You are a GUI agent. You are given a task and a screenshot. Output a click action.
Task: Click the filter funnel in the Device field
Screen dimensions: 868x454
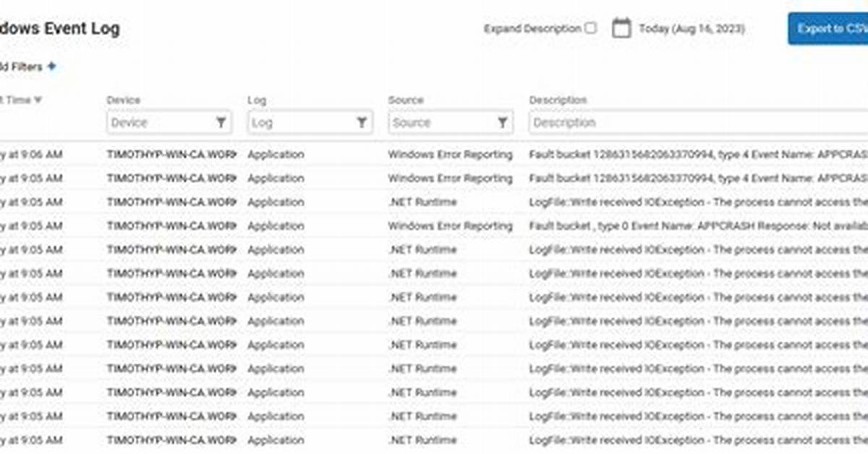221,122
